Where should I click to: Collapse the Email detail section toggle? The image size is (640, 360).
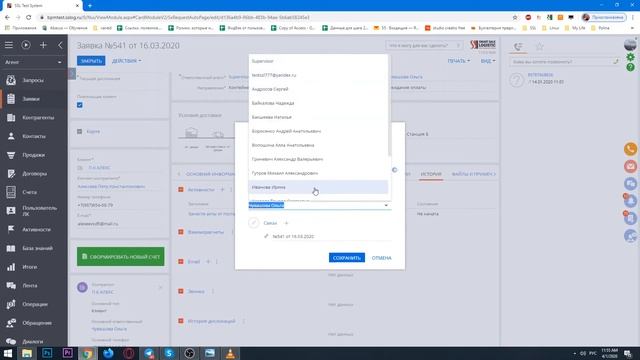click(x=181, y=262)
